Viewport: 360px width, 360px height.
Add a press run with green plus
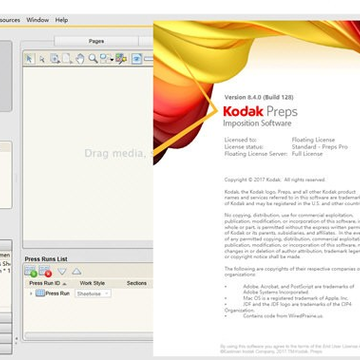coord(31,271)
